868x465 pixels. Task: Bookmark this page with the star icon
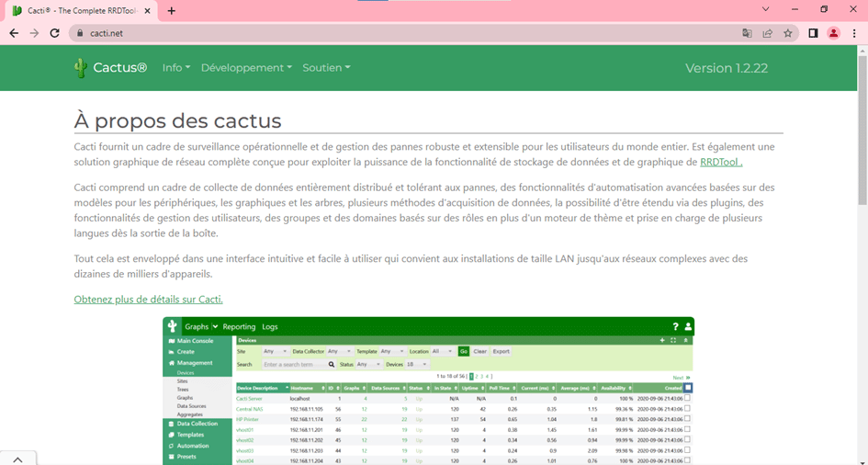coord(788,33)
